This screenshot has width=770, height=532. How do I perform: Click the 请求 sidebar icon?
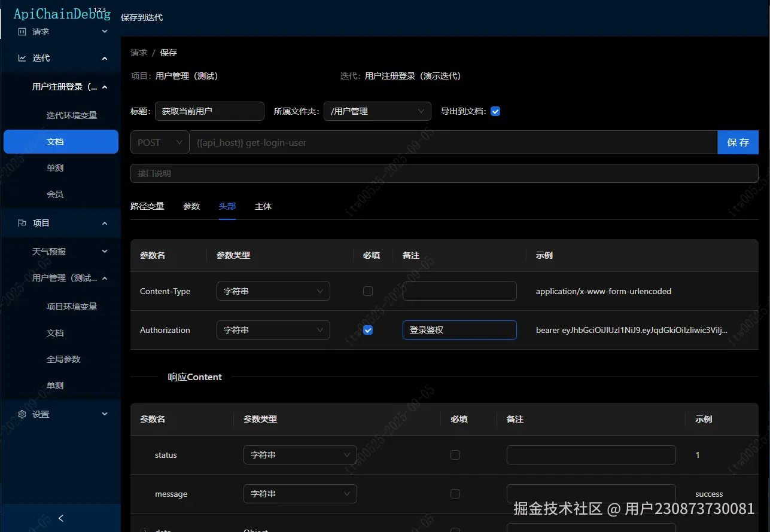point(22,32)
